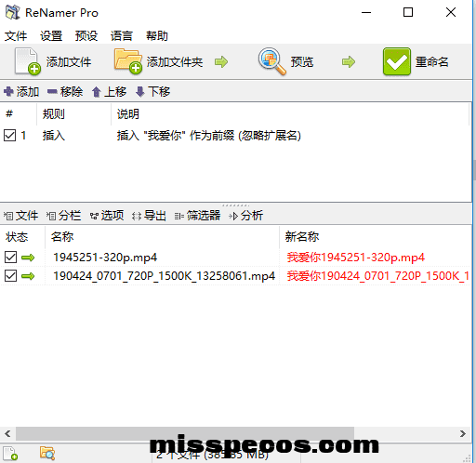The width and height of the screenshot is (476, 463).
Task: Click the status bar folder search icon
Action: (47, 453)
